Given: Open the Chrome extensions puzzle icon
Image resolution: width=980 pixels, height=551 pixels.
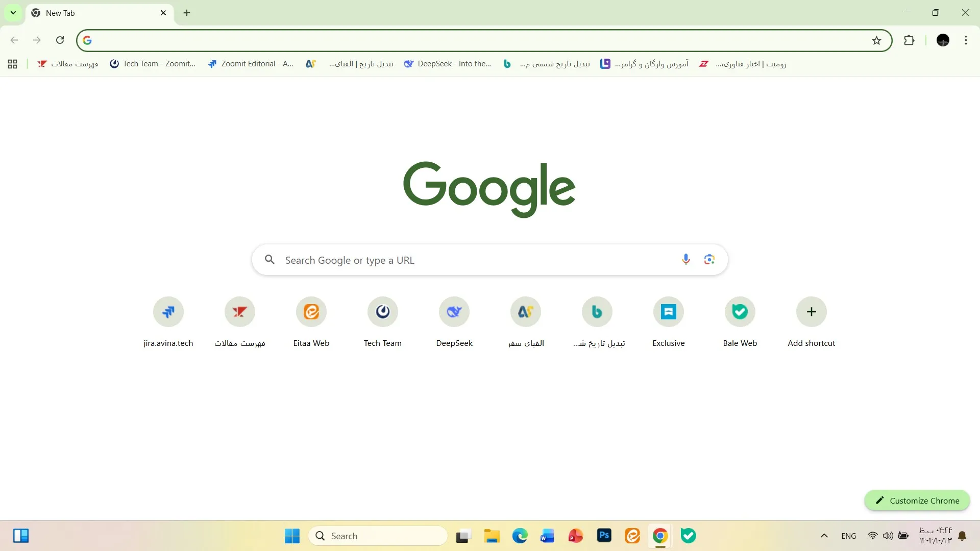Looking at the screenshot, I should (x=910, y=40).
